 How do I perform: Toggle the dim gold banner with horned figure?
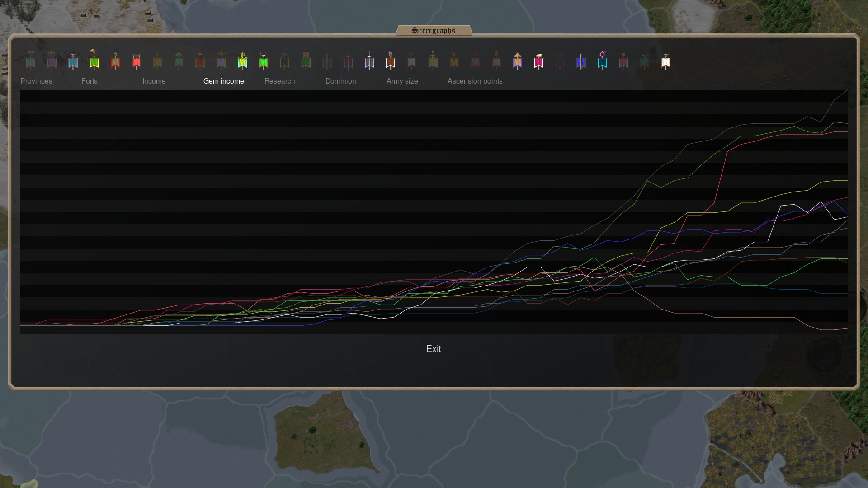[x=454, y=60]
